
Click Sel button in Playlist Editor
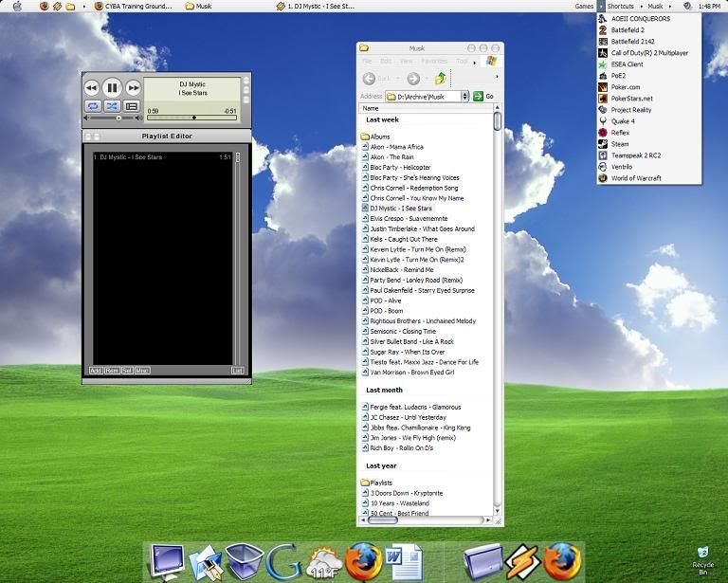pyautogui.click(x=127, y=371)
